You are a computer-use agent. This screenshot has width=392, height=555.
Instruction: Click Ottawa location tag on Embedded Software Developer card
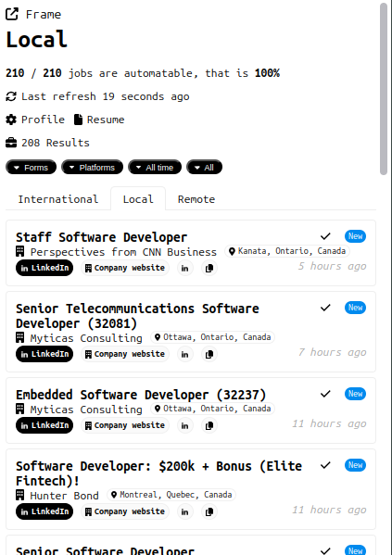coord(213,409)
